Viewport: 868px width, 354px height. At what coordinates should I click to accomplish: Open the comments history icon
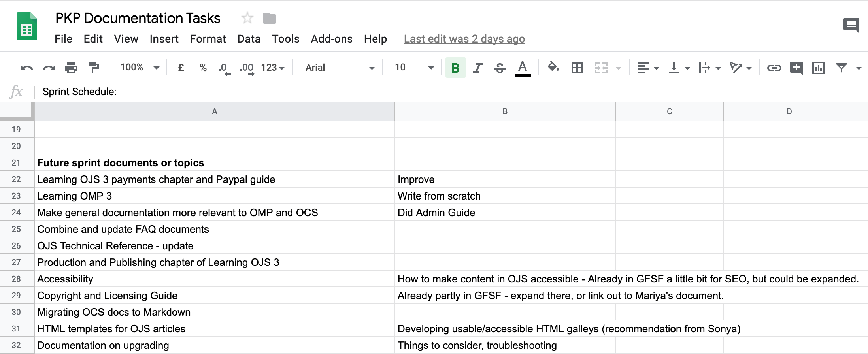click(x=851, y=25)
